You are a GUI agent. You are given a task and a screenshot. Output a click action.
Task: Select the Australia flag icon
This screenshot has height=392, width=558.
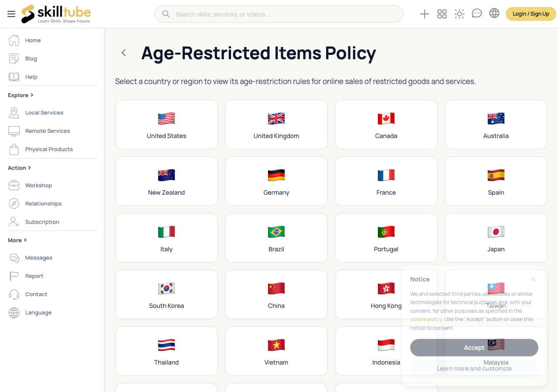(x=496, y=118)
